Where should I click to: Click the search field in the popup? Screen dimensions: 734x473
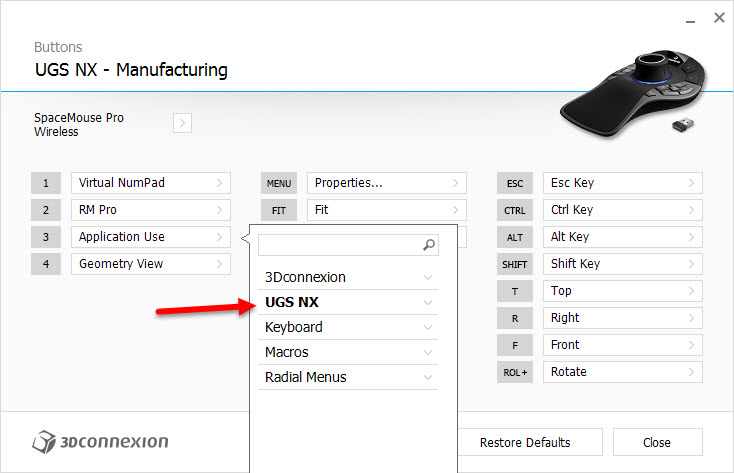[x=348, y=245]
